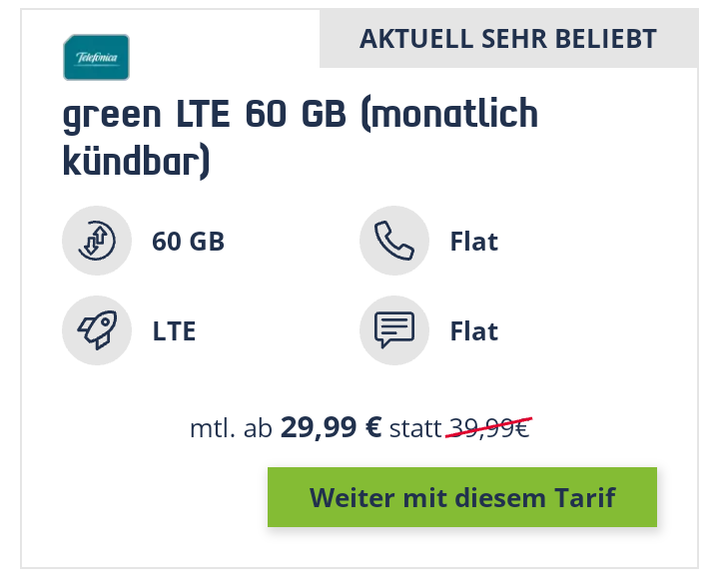The image size is (719, 588).
Task: Click the Weiter mit diesem Tarif button
Action: coord(462,497)
